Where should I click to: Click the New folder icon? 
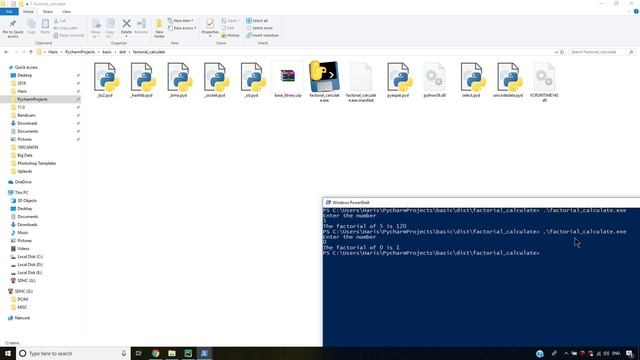pyautogui.click(x=159, y=24)
